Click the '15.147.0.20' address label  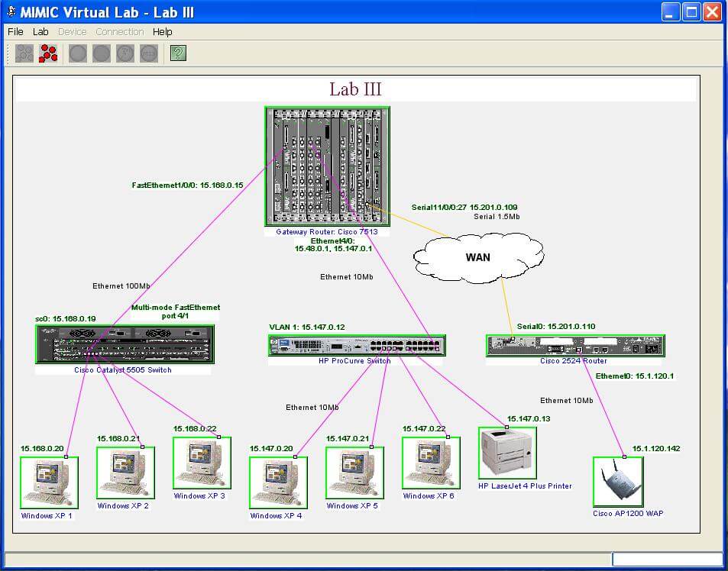click(272, 449)
